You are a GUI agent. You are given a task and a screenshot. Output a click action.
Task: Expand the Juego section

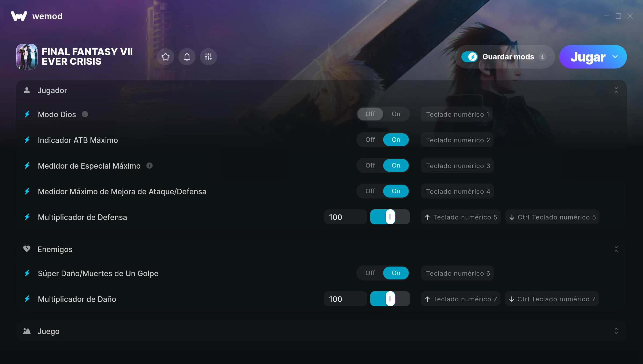[616, 331]
